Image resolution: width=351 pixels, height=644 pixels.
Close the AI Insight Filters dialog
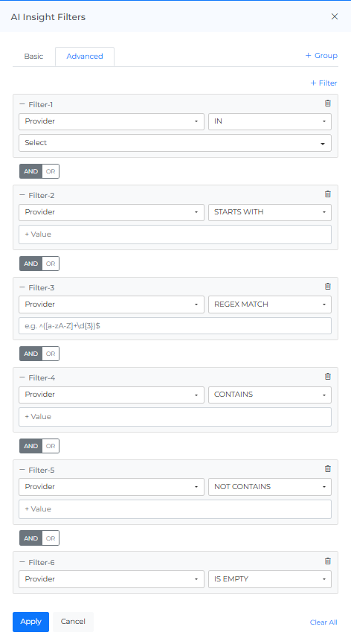tap(335, 16)
